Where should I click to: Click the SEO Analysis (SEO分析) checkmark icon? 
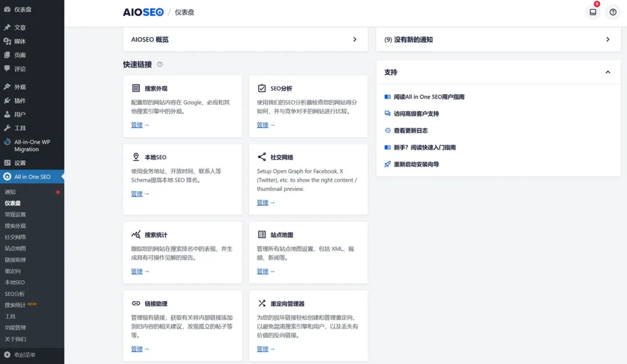[262, 88]
